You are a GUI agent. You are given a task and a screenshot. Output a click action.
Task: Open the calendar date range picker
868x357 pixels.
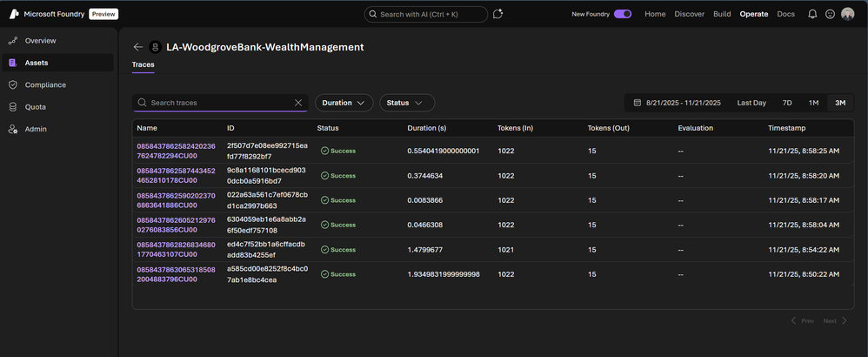pyautogui.click(x=678, y=103)
